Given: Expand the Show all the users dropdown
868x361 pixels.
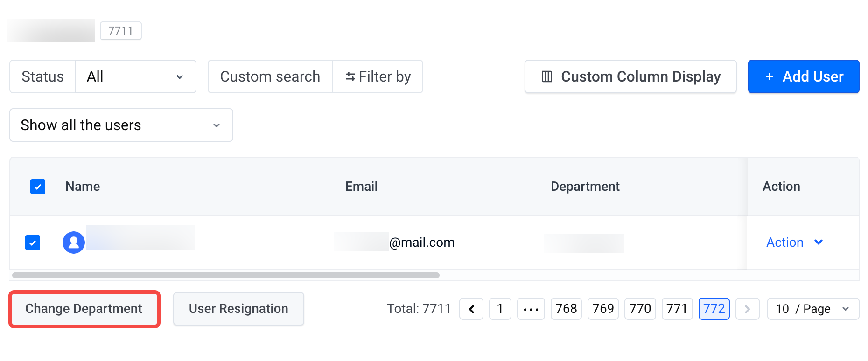Looking at the screenshot, I should [121, 125].
